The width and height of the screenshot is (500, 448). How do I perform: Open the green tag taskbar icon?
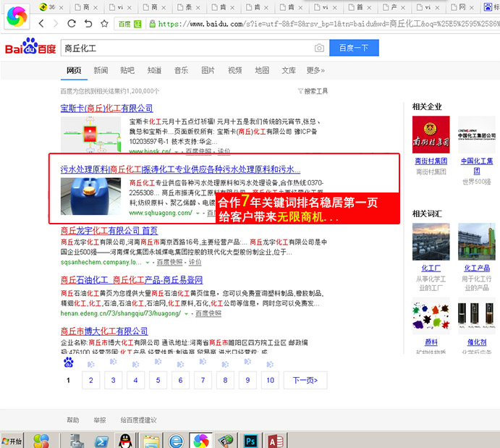point(226,441)
